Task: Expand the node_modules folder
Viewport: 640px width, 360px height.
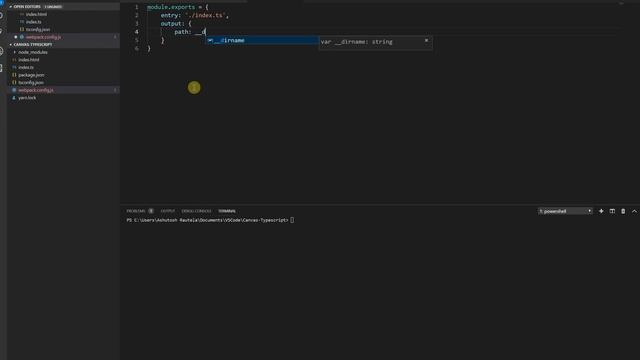Action: (33, 52)
